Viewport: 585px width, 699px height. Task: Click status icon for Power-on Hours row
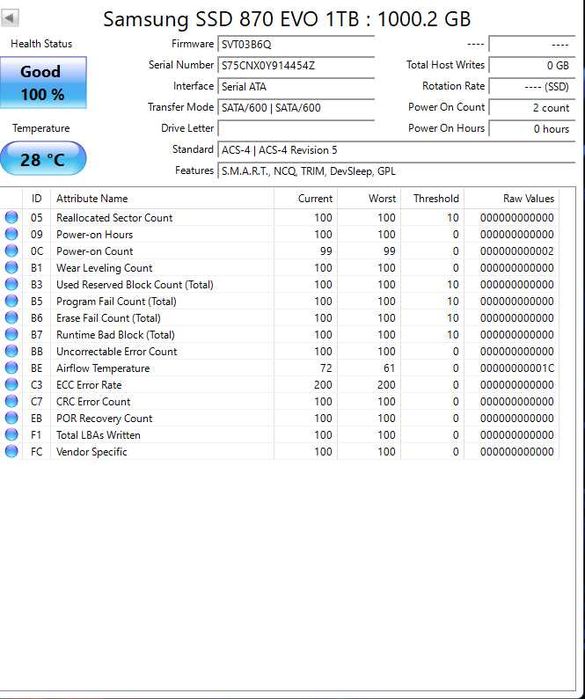11,234
